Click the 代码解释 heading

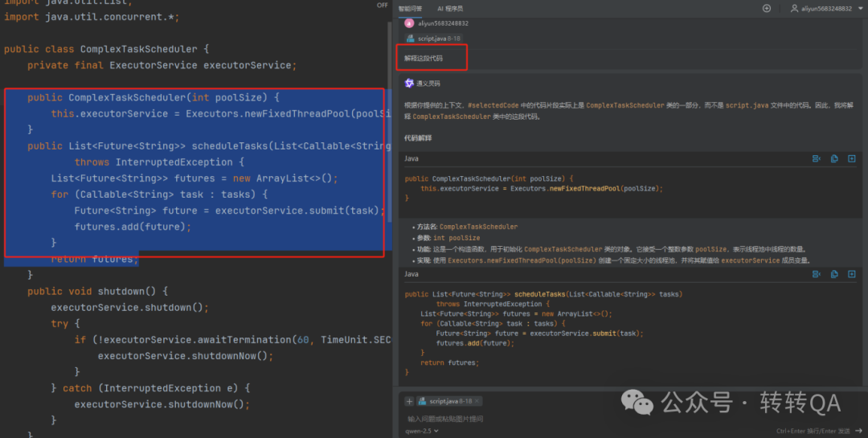[418, 138]
